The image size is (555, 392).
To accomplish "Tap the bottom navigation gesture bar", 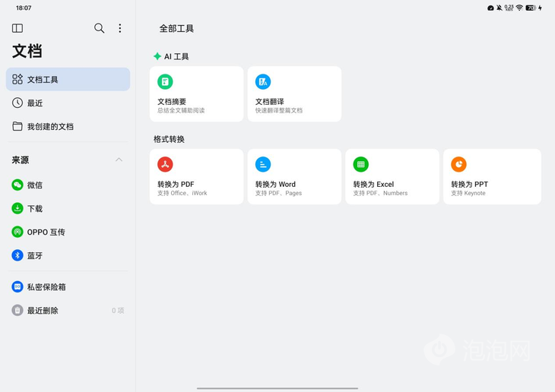I will tap(277, 388).
